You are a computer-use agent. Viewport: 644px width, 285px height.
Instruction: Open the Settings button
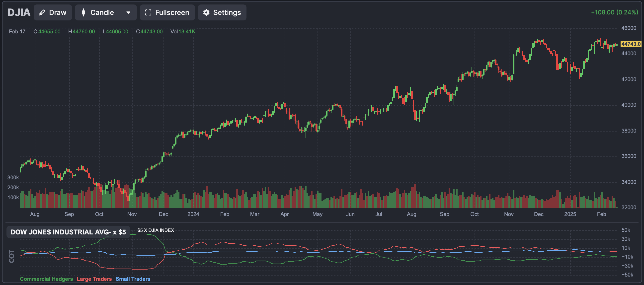point(222,12)
